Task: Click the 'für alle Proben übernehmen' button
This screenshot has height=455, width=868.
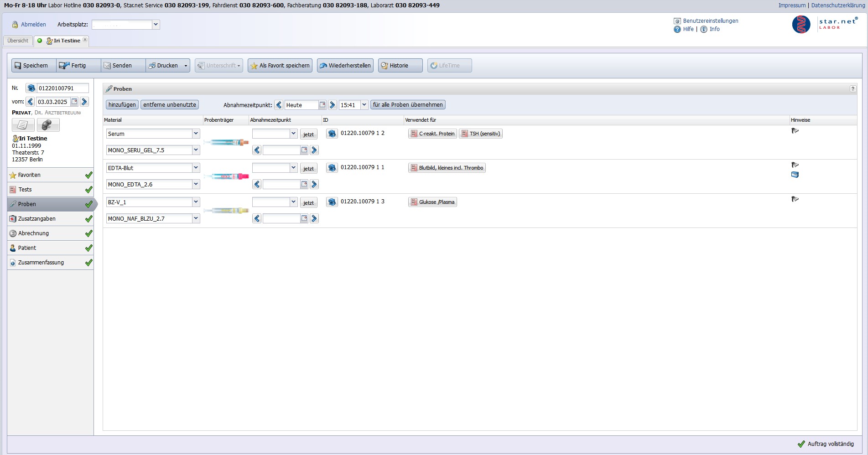Action: pos(407,105)
